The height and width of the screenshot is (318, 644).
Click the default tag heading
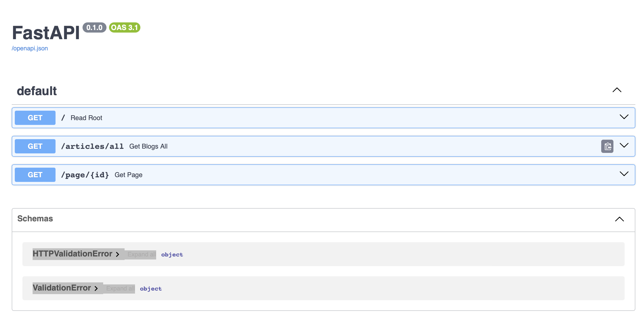[37, 91]
